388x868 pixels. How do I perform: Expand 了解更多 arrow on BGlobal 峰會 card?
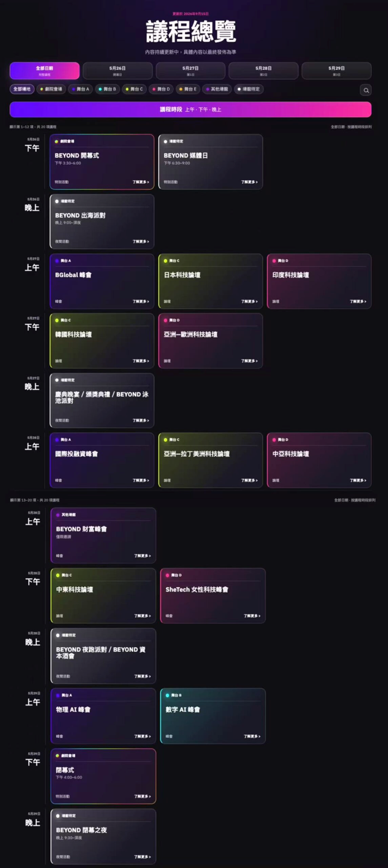pos(141,301)
